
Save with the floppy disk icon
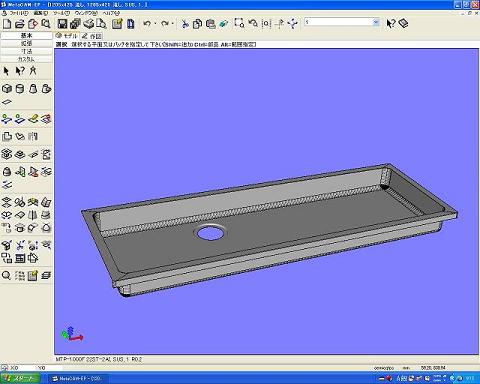point(62,24)
